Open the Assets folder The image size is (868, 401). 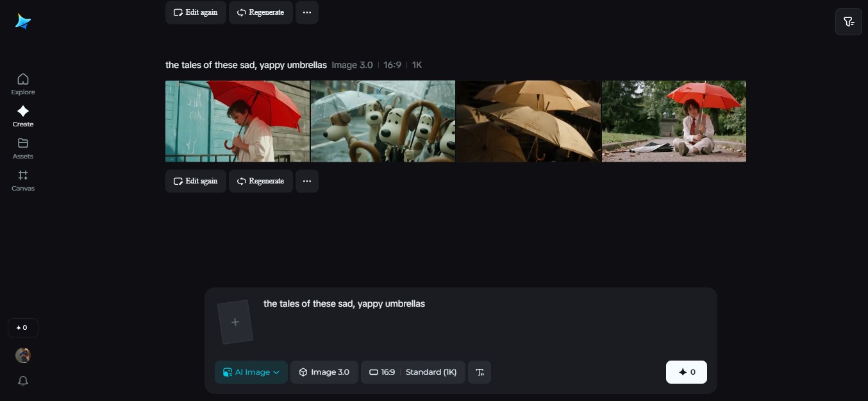point(23,148)
